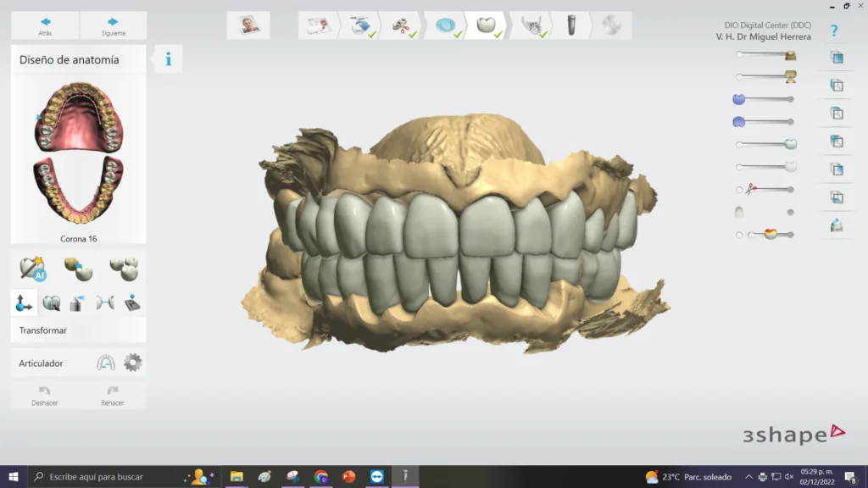Open Articulador gear settings

(132, 363)
